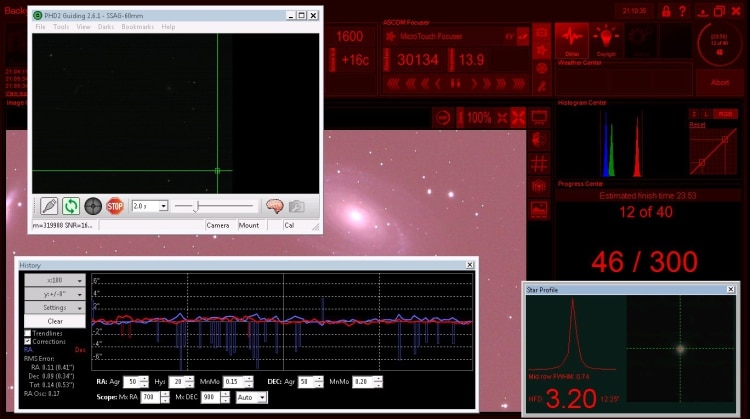
Task: Open the PHD2 Darks menu
Action: (x=106, y=27)
